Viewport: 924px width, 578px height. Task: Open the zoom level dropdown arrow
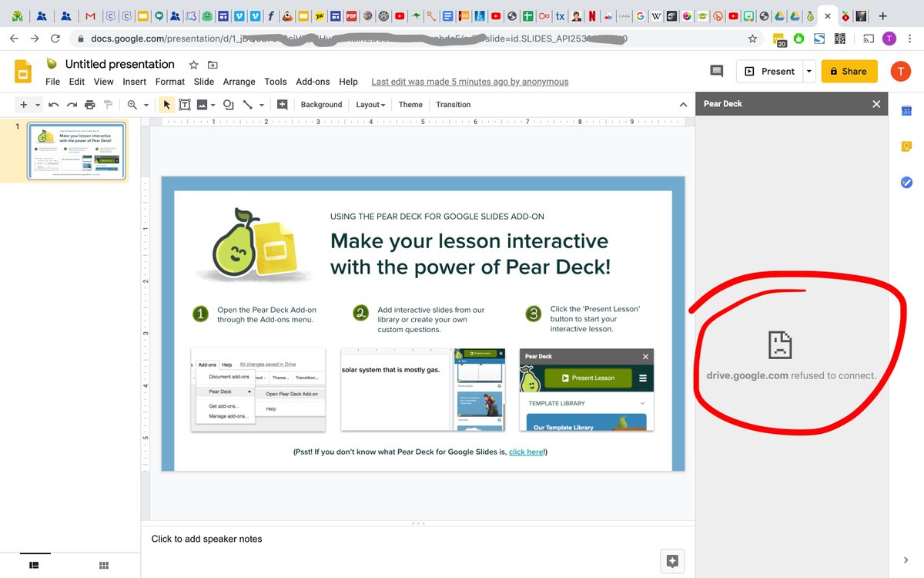point(146,106)
